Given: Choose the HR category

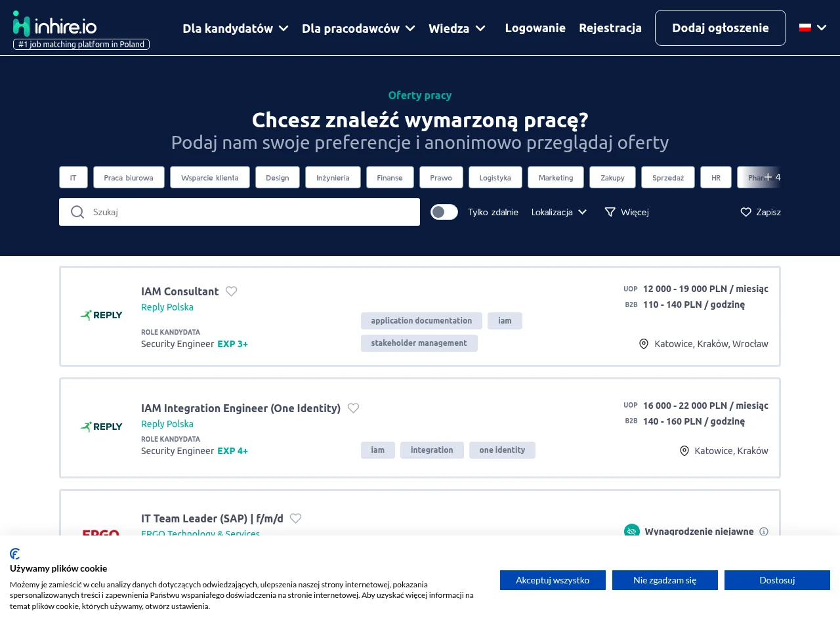Looking at the screenshot, I should click(716, 177).
